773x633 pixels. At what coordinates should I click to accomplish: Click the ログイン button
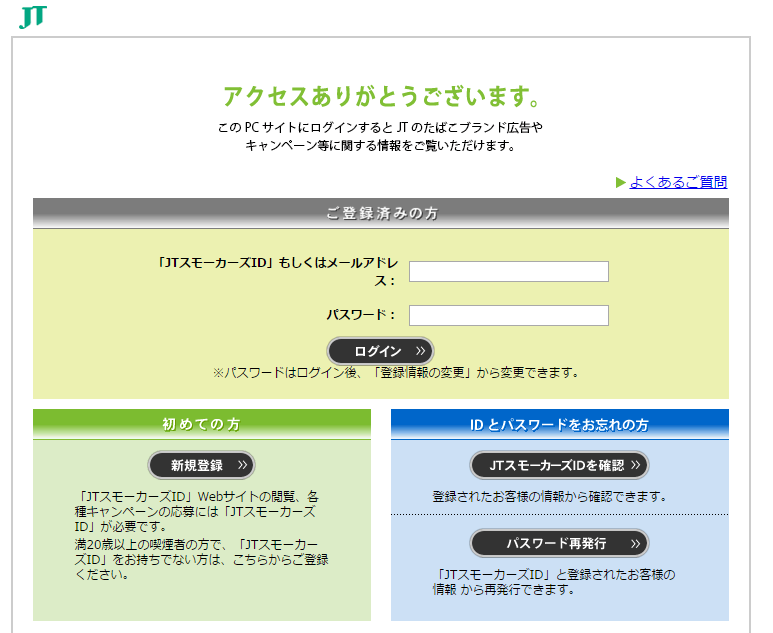(380, 351)
